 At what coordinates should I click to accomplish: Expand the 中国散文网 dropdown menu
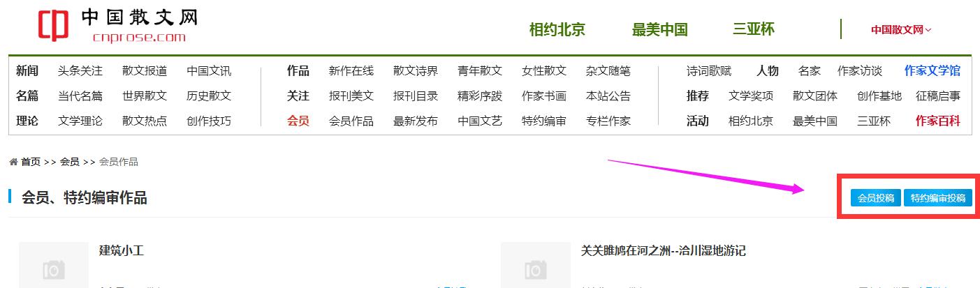pyautogui.click(x=901, y=30)
